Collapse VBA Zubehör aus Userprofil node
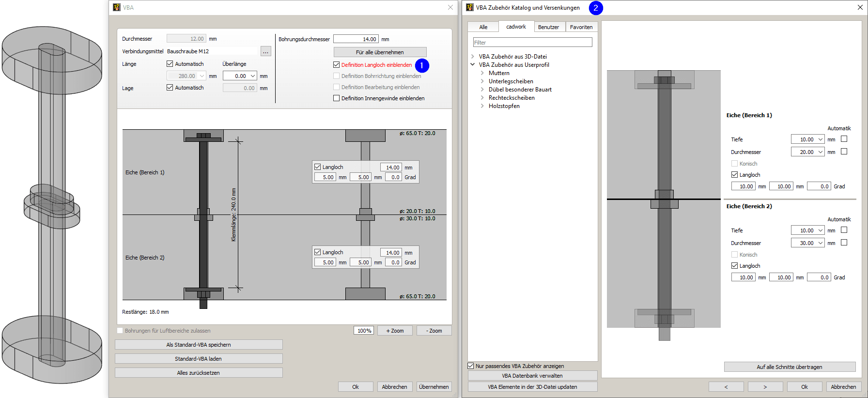Screen dimensions: 868x398 coord(473,64)
